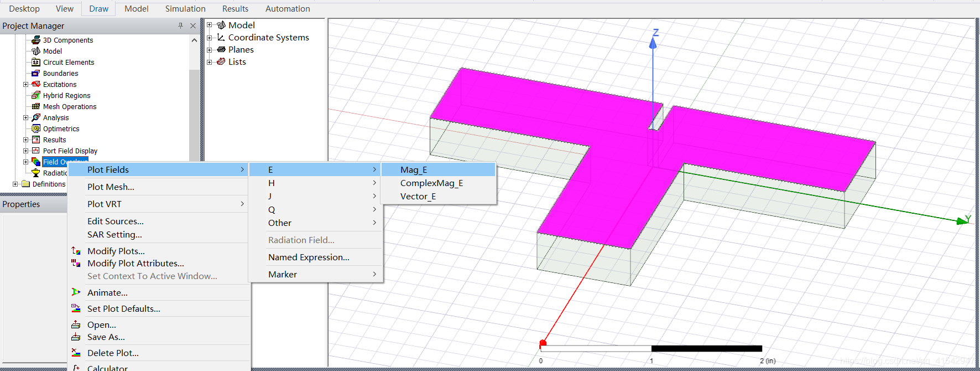Choose SAR Setting menu entry
Screen dimensions: 980x371
coord(158,234)
